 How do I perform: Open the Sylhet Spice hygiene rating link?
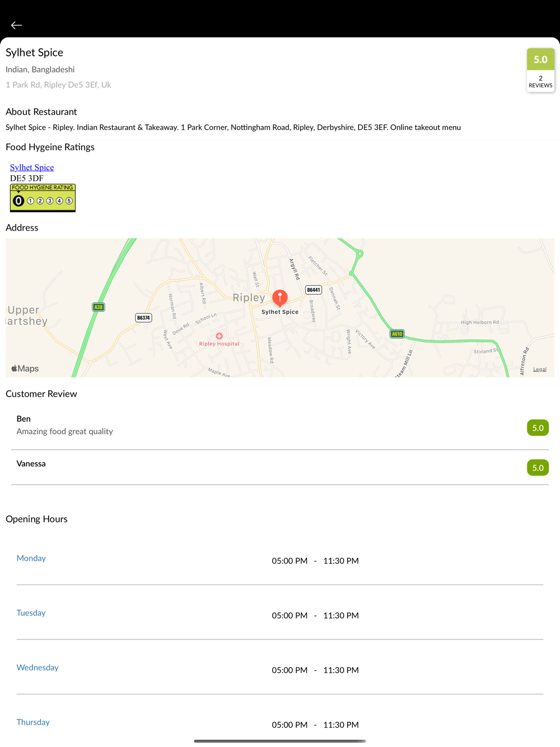coord(32,167)
